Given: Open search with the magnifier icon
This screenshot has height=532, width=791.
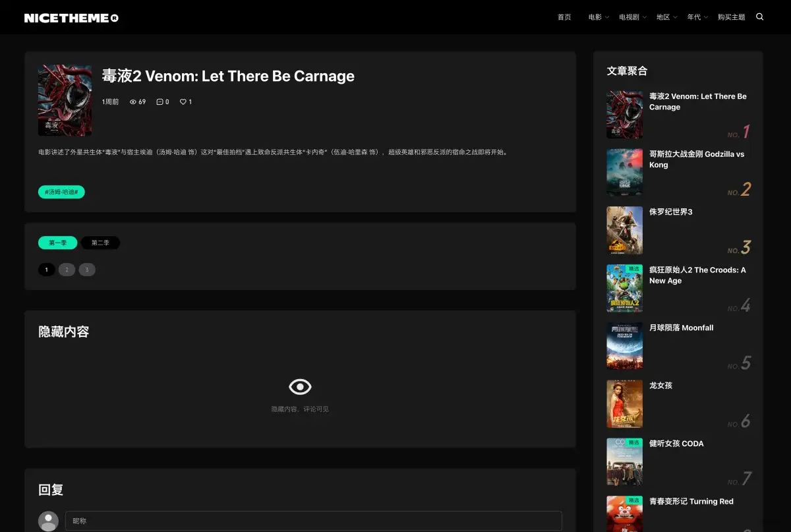Looking at the screenshot, I should point(759,16).
